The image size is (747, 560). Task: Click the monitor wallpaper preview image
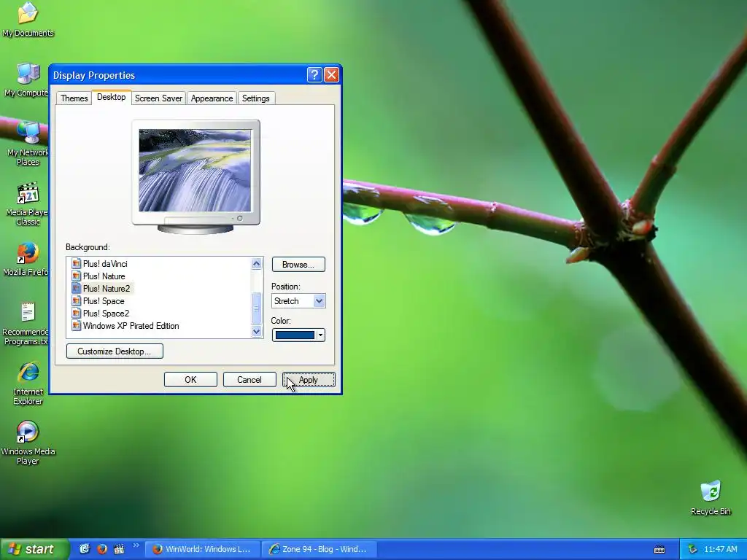[x=195, y=170]
